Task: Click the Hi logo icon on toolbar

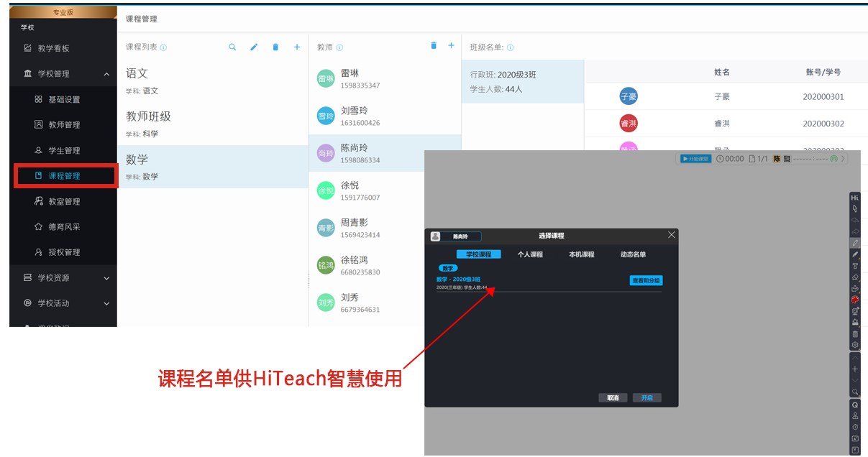Action: pyautogui.click(x=855, y=198)
